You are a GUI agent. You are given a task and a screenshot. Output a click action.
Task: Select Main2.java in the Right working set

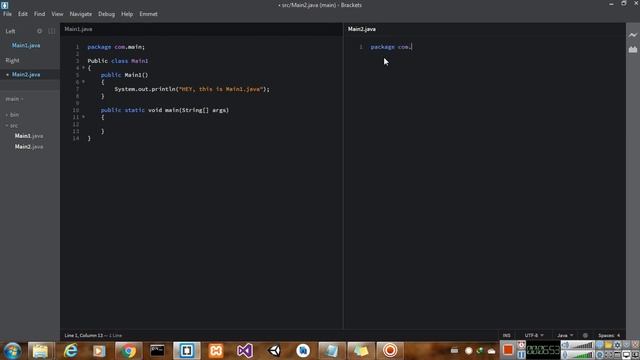pos(26,74)
